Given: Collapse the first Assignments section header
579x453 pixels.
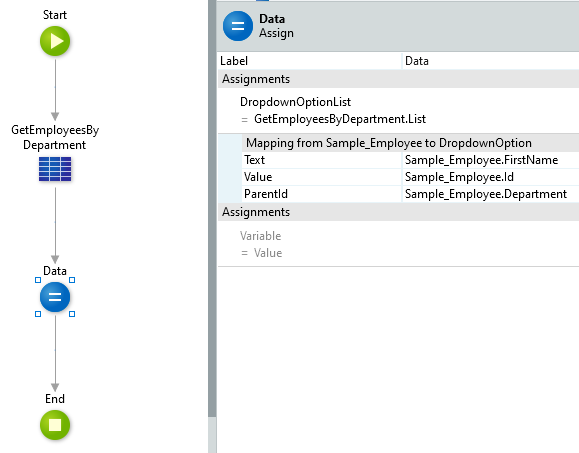Looking at the screenshot, I should coord(398,79).
